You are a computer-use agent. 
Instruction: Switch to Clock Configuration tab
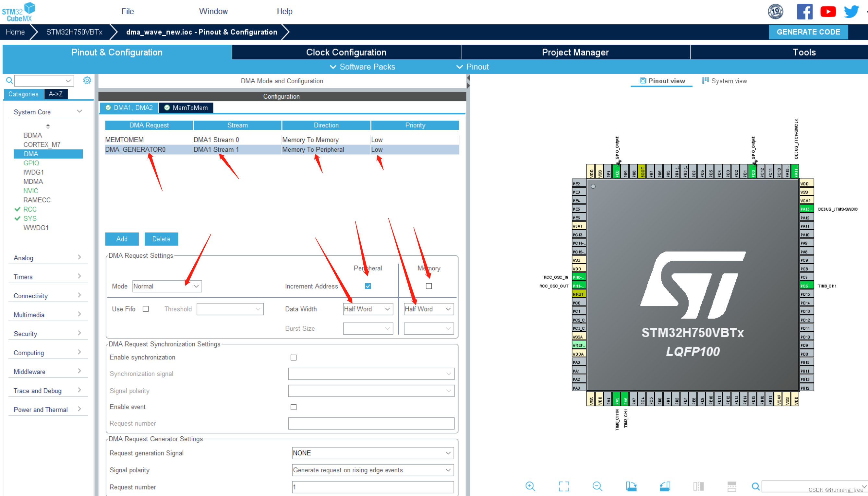[x=346, y=52]
